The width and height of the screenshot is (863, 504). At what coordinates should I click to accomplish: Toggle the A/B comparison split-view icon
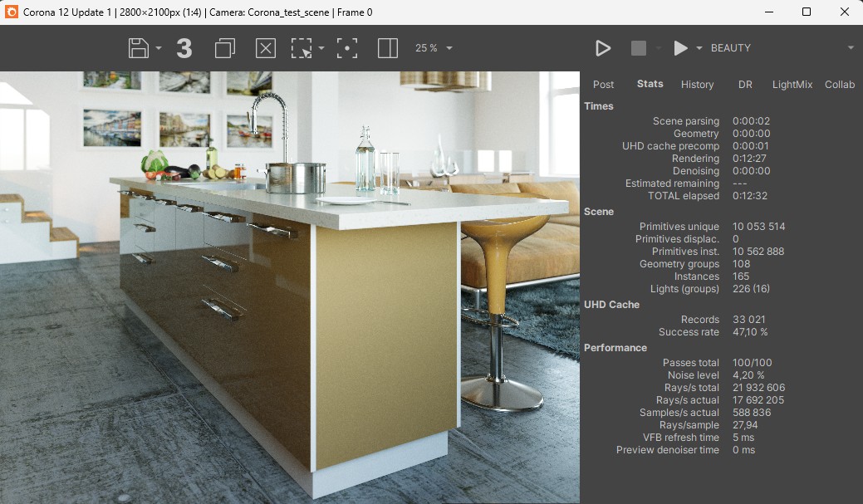click(387, 48)
